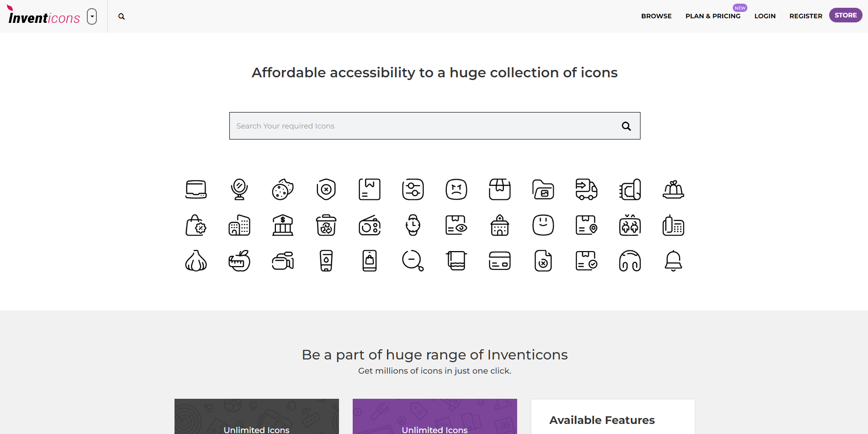Select the package with location pin icon
The height and width of the screenshot is (434, 868).
(587, 225)
